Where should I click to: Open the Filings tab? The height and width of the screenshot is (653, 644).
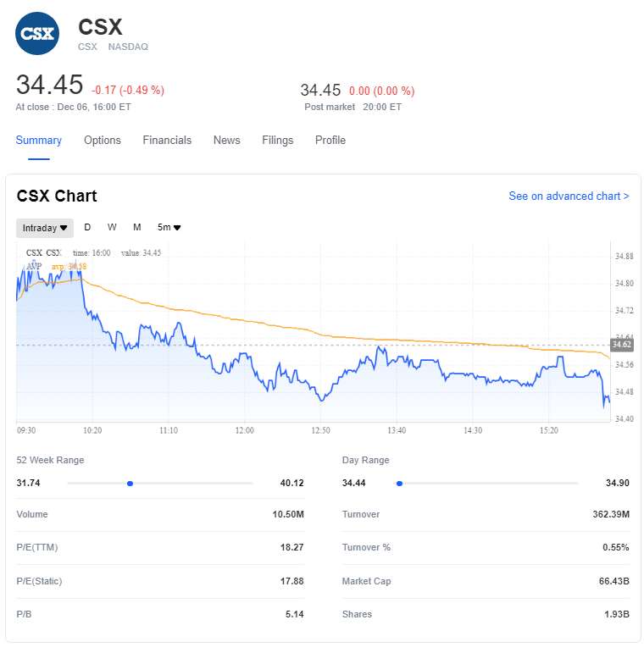point(278,141)
